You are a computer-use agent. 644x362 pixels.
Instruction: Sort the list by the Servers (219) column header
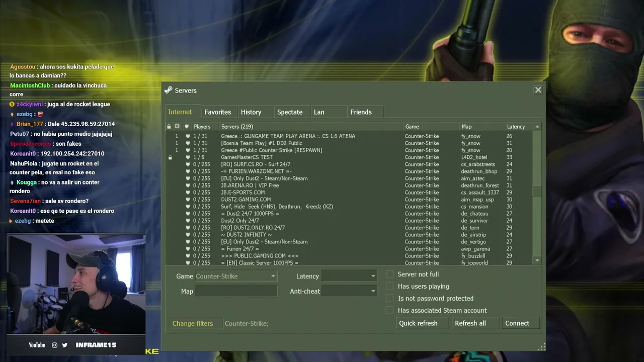tap(311, 127)
